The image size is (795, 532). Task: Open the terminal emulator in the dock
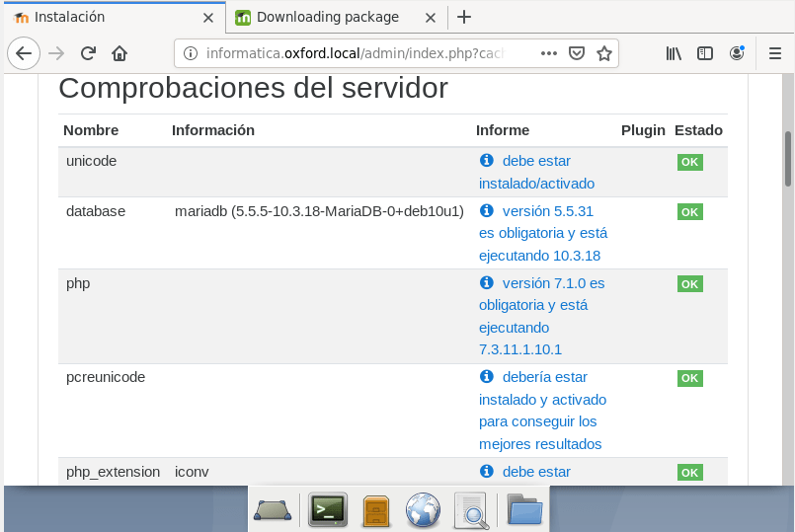[x=328, y=509]
